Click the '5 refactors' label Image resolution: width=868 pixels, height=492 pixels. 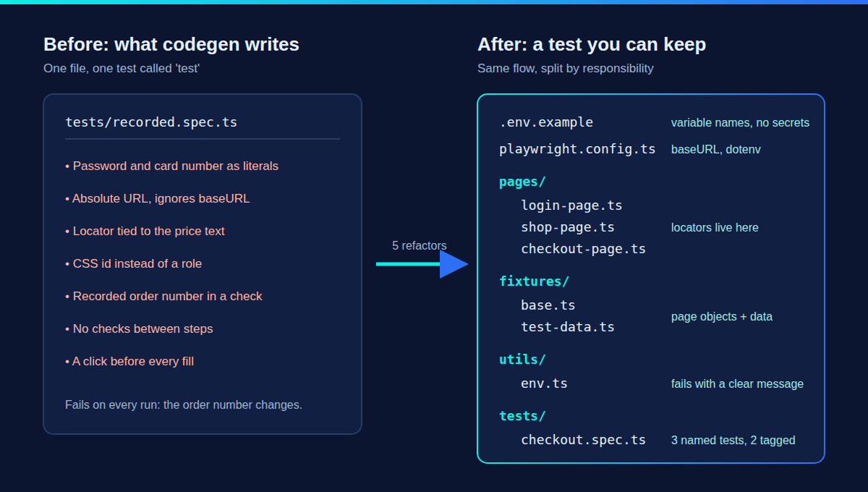coord(420,245)
